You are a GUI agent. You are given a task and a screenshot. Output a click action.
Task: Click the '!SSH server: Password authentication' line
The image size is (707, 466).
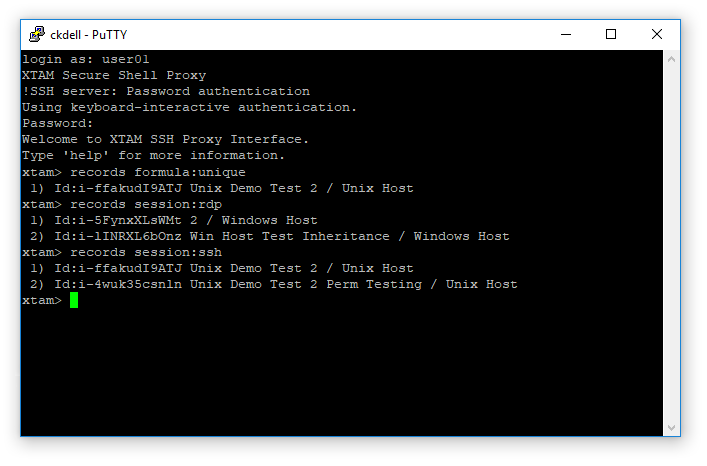click(166, 92)
